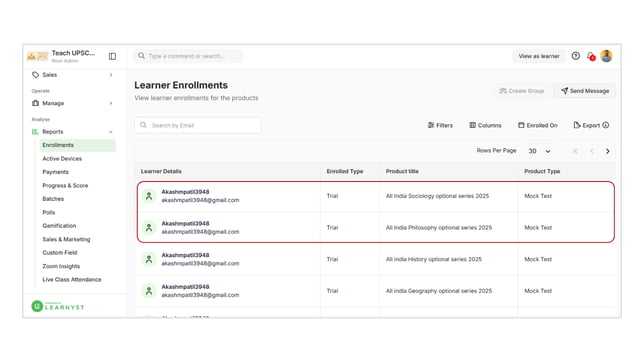This screenshot has width=644, height=362.
Task: Open the Batches report
Action: [x=53, y=199]
